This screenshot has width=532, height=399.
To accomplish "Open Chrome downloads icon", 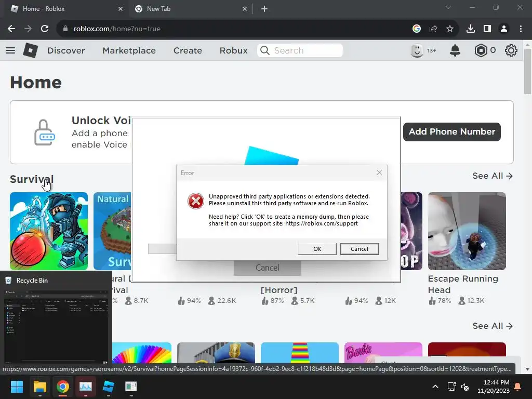I will pos(471,29).
